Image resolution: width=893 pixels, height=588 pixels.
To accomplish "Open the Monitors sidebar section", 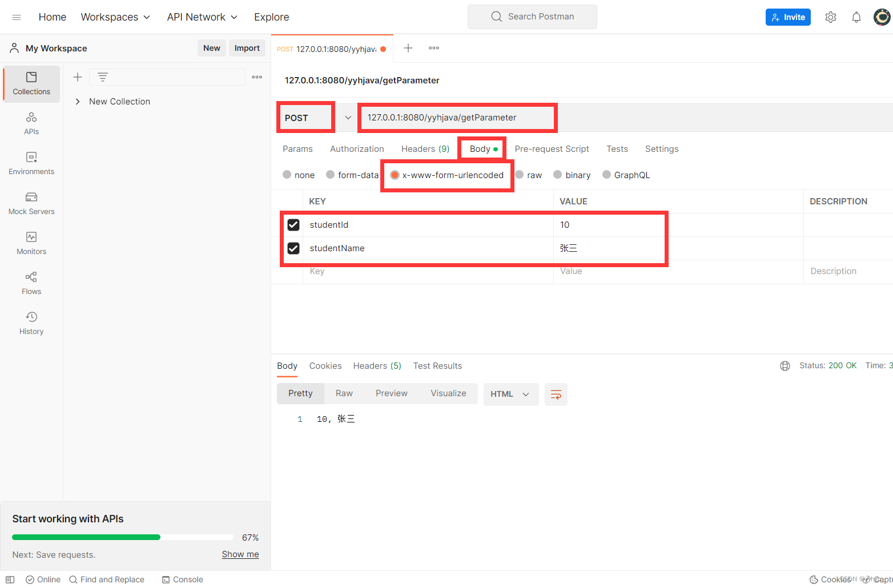I will (x=31, y=244).
